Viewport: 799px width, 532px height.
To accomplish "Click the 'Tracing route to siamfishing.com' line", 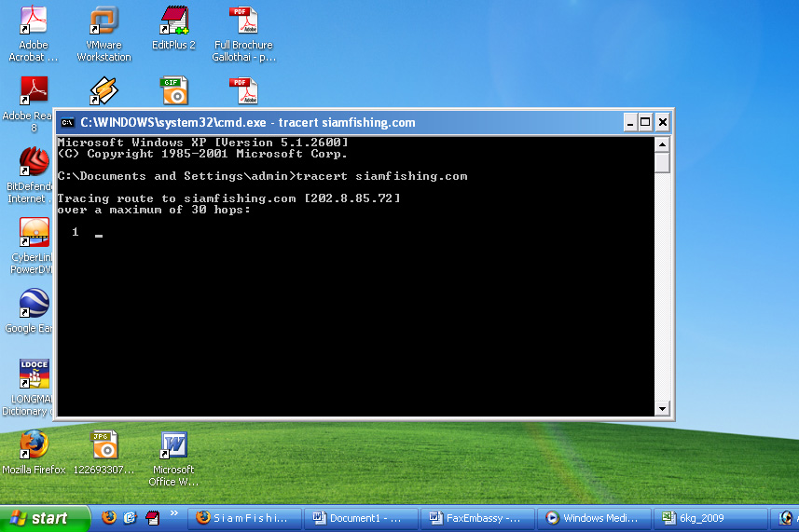I will click(x=228, y=198).
